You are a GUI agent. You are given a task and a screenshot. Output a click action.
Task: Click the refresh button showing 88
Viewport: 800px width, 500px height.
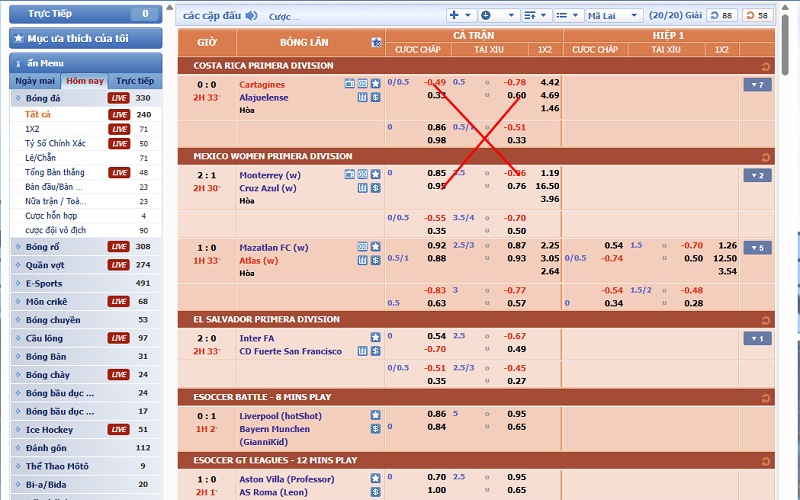[x=721, y=16]
